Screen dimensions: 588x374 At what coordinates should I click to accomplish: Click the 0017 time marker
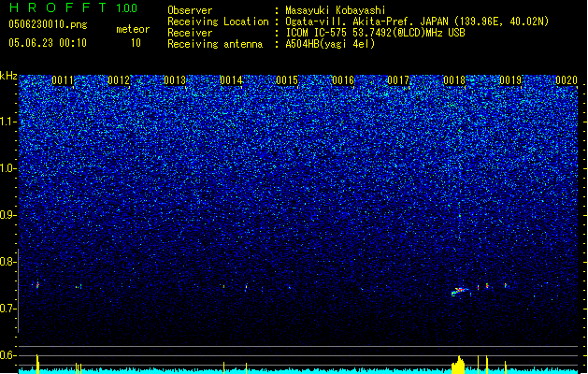(x=398, y=80)
